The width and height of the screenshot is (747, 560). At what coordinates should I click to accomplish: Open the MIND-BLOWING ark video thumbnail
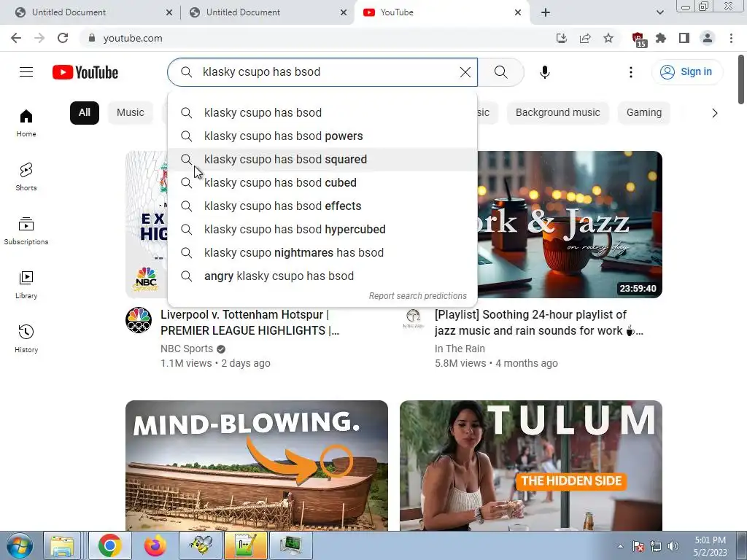257,465
